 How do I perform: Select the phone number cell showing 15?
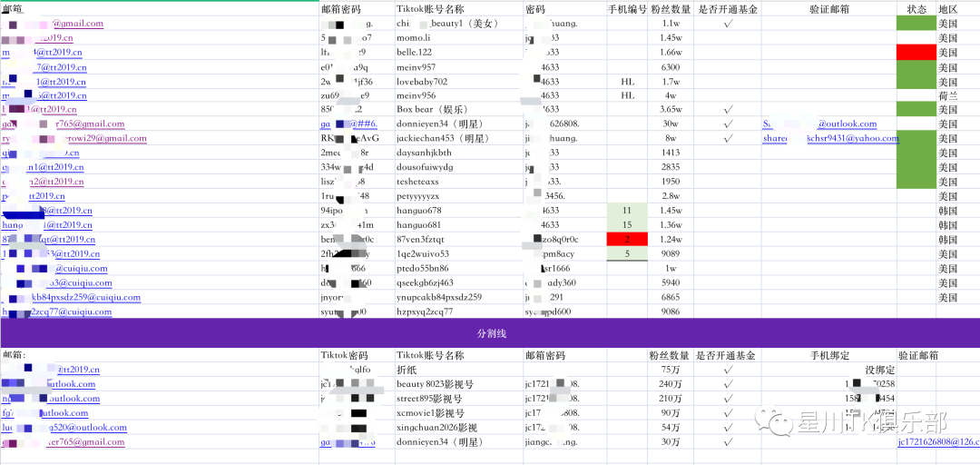tap(627, 225)
